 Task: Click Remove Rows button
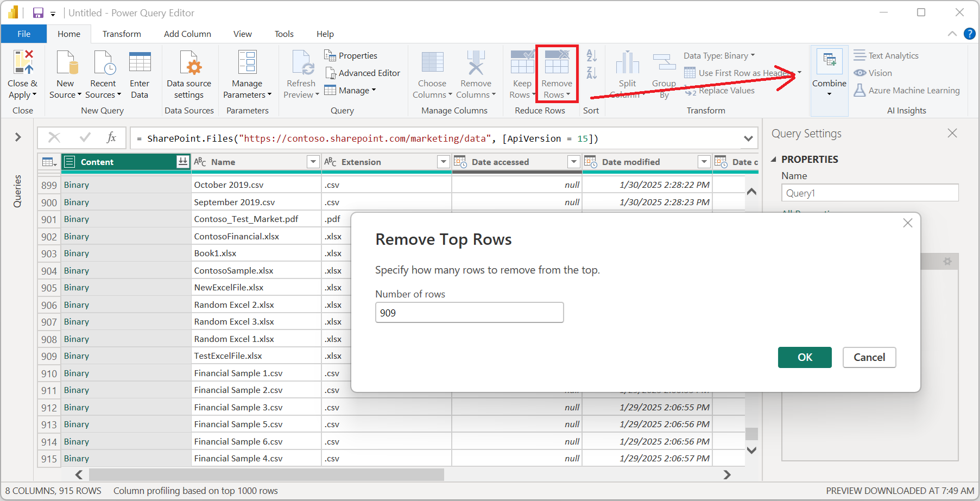(x=557, y=74)
